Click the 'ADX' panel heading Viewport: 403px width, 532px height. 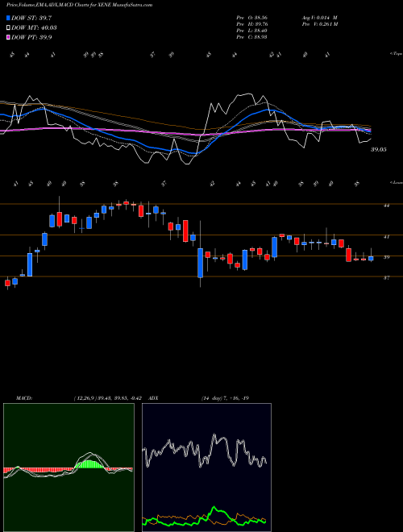pyautogui.click(x=154, y=398)
